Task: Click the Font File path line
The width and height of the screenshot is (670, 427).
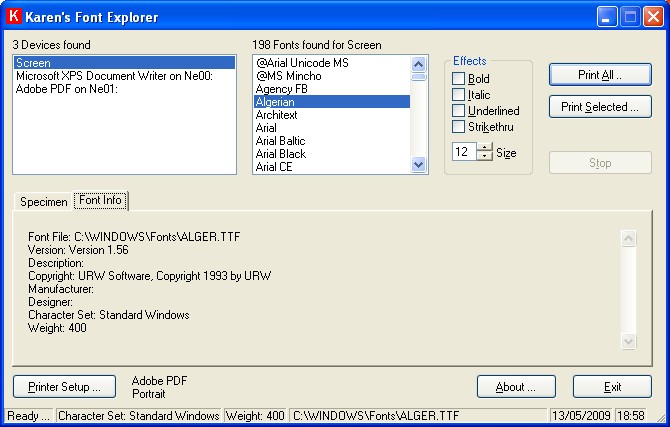Action: (134, 237)
